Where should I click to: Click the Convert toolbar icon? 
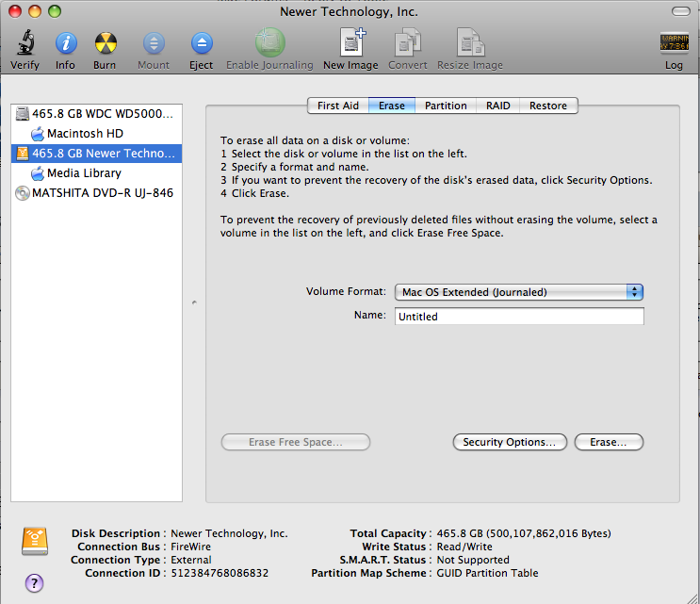pyautogui.click(x=408, y=42)
